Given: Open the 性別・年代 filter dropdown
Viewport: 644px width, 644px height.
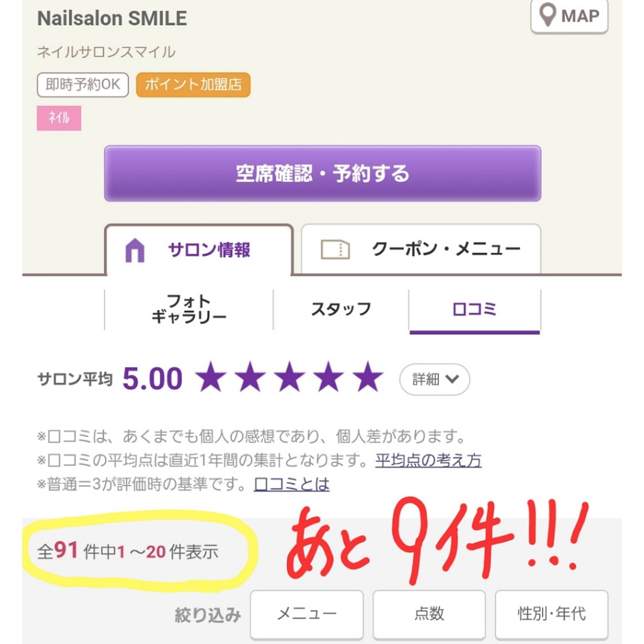Looking at the screenshot, I should (x=552, y=614).
